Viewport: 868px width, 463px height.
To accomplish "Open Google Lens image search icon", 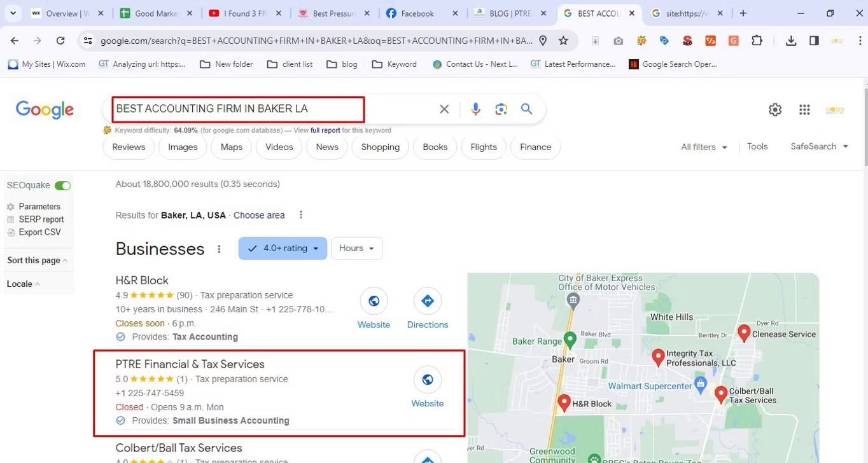I will pyautogui.click(x=501, y=109).
